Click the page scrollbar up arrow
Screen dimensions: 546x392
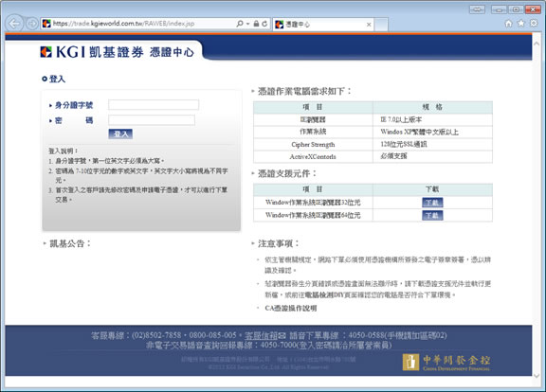coord(537,44)
